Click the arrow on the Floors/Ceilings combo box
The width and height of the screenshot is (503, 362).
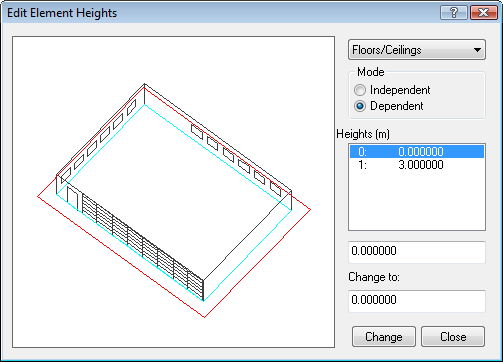click(x=477, y=50)
